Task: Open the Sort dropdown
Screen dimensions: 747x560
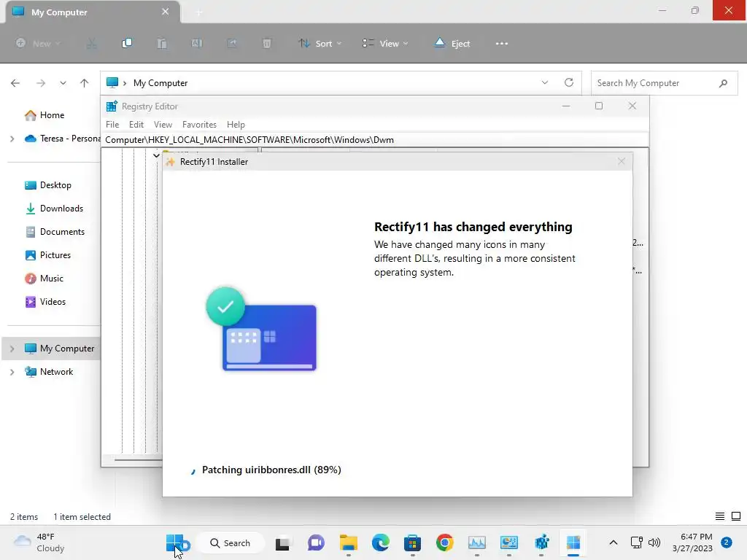Action: tap(320, 43)
